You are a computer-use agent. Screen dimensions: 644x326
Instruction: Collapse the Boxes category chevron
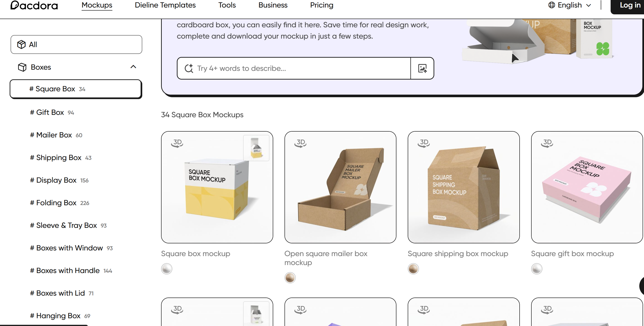[x=133, y=67]
